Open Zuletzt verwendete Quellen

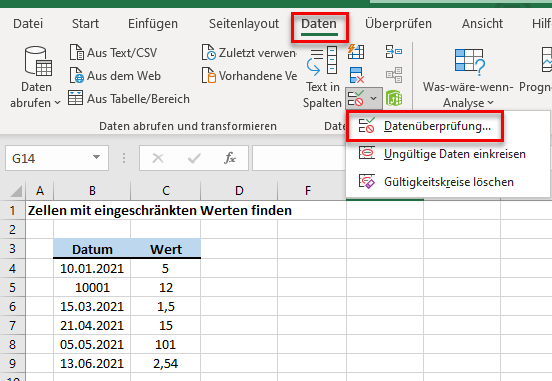pyautogui.click(x=249, y=53)
